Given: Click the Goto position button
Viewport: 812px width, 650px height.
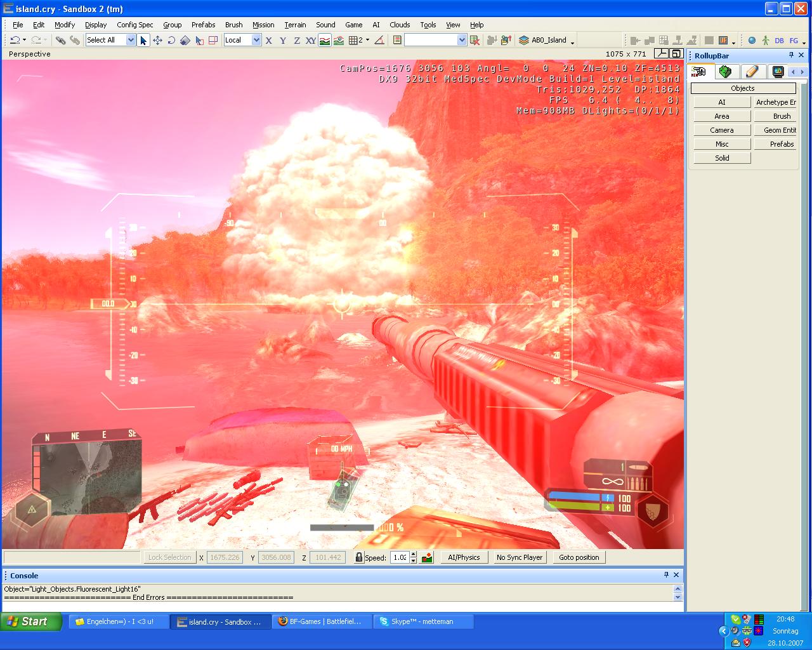Looking at the screenshot, I should (x=579, y=557).
